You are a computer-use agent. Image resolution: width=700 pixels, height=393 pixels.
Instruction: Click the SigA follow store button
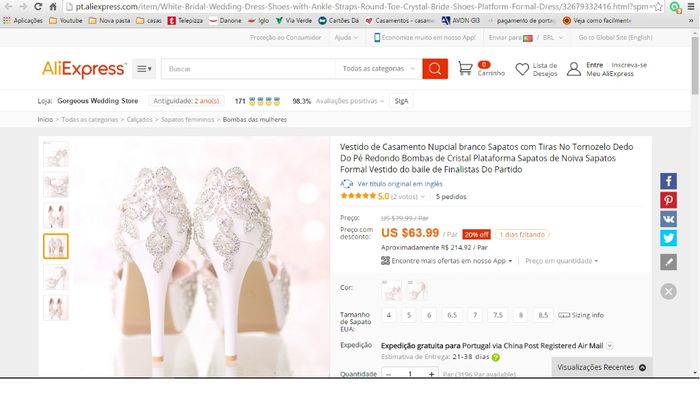(401, 101)
